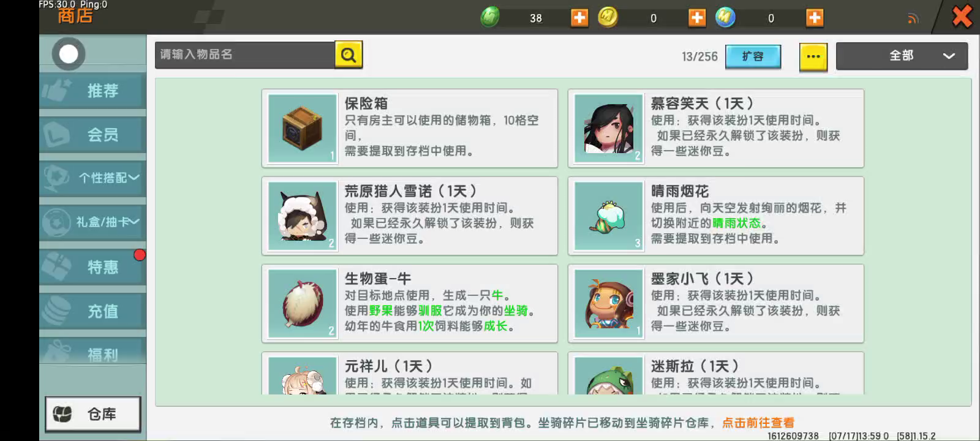Switch to the 推荐 tab
Viewport: 980px width, 441px height.
tap(93, 91)
